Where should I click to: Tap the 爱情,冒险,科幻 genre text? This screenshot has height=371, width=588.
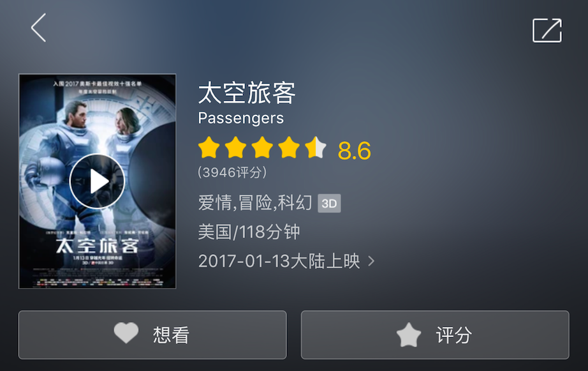pos(255,203)
